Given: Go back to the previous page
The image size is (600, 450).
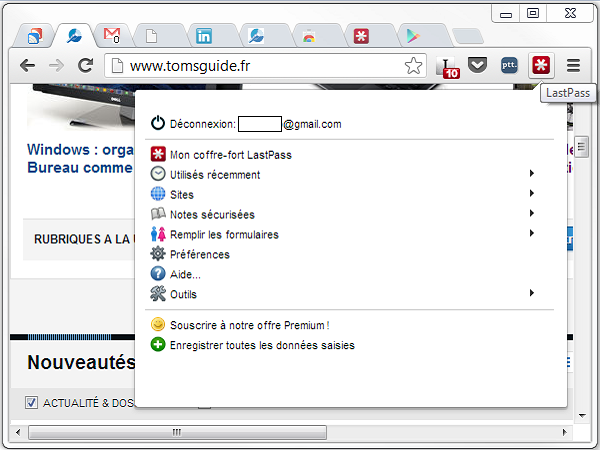Looking at the screenshot, I should click(x=28, y=66).
